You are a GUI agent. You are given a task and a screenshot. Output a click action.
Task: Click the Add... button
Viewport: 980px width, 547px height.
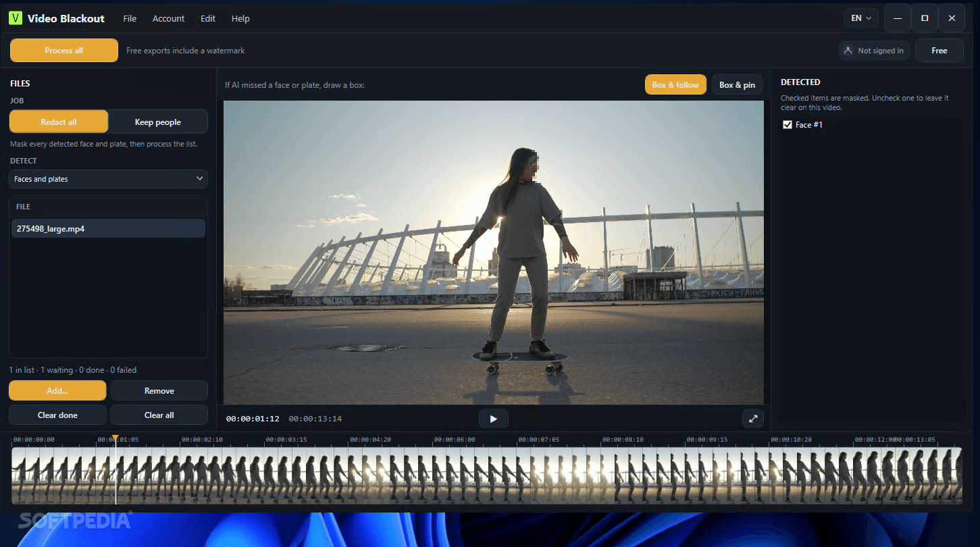(x=57, y=390)
